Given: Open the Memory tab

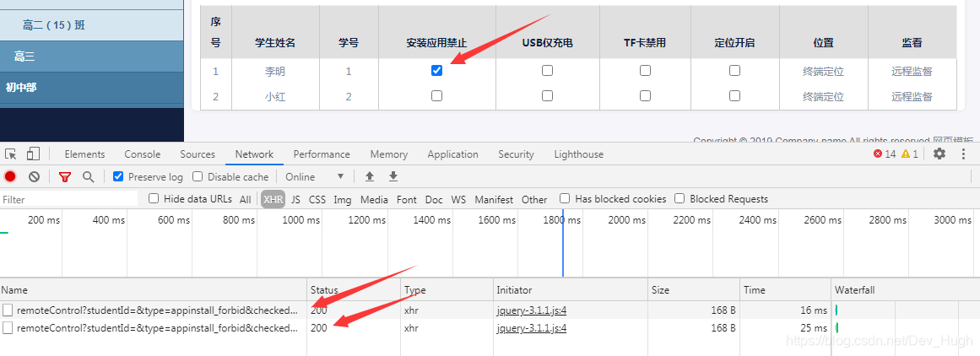Looking at the screenshot, I should coord(389,154).
